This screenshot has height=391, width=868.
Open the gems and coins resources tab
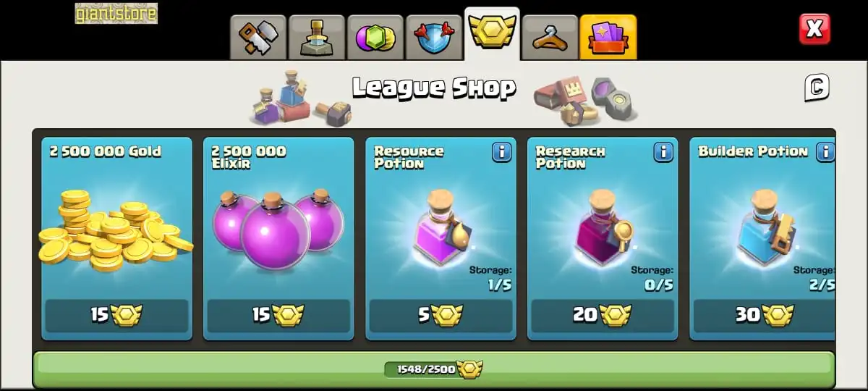[375, 37]
